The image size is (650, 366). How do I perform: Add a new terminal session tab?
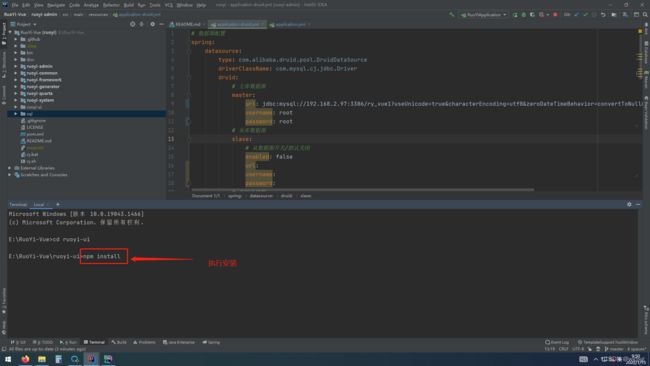point(58,204)
